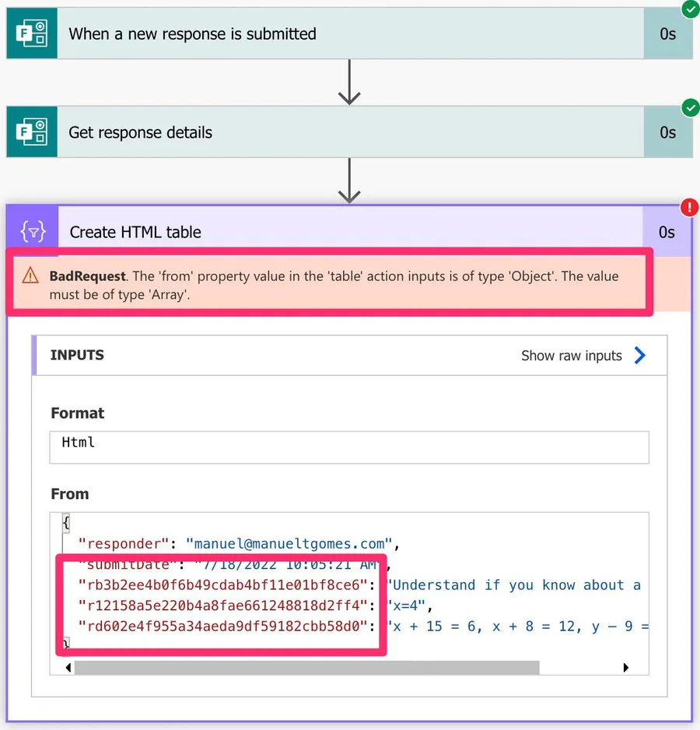Click the Forms icon on Get response details

[x=32, y=132]
